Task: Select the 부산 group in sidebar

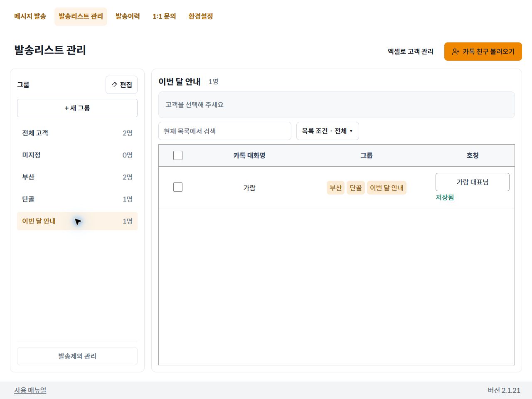Action: click(x=77, y=177)
